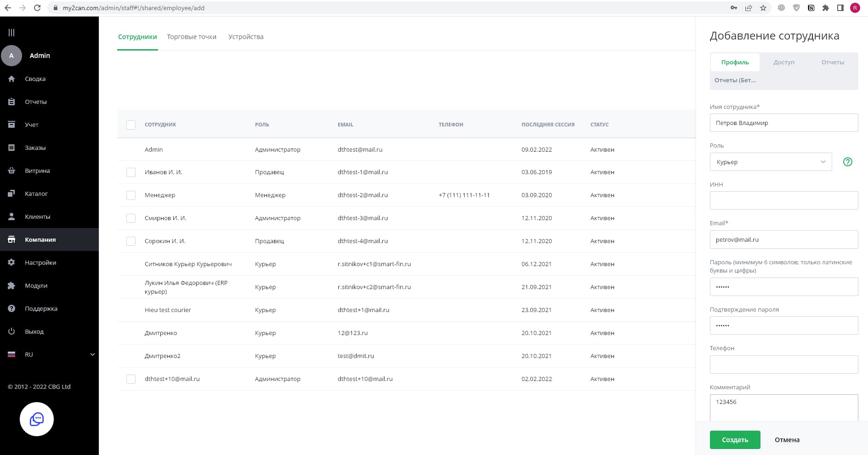
Task: Open Отчеты clipboard icon in sidebar
Action: pyautogui.click(x=11, y=102)
